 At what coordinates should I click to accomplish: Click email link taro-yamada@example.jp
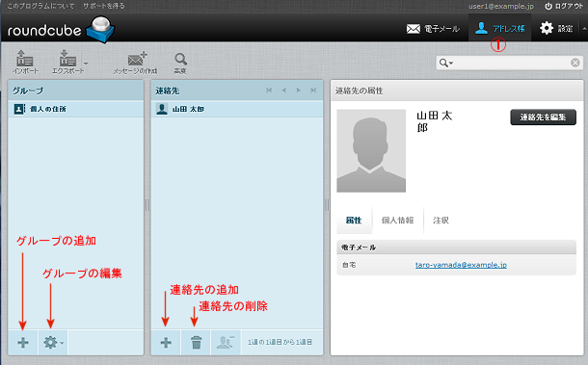point(461,265)
